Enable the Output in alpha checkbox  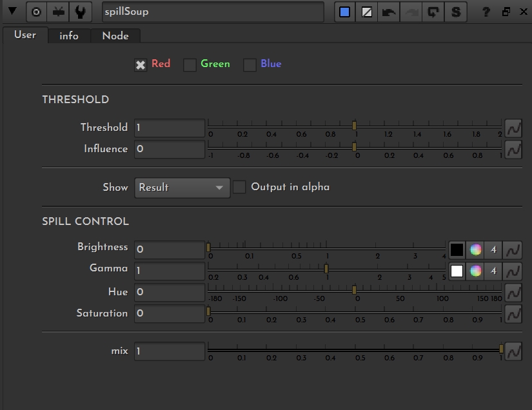click(x=239, y=187)
